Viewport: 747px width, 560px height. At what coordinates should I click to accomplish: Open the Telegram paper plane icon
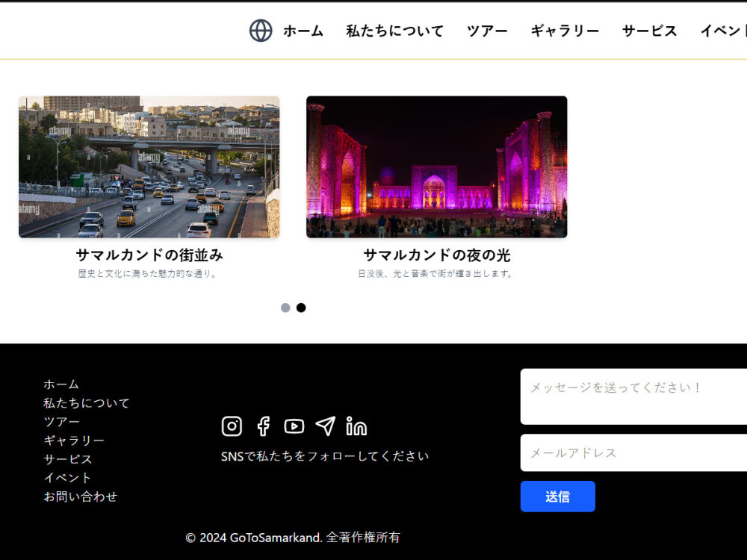(x=326, y=426)
